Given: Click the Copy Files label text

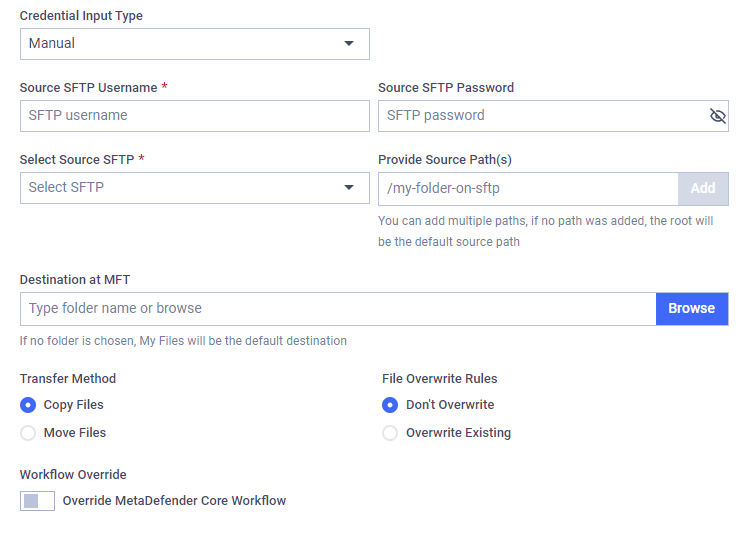Looking at the screenshot, I should point(74,405).
